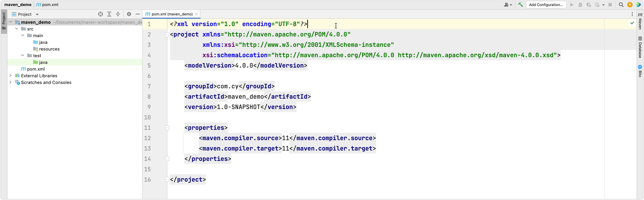
Task: Click the Expand All icon
Action: pyautogui.click(x=109, y=14)
